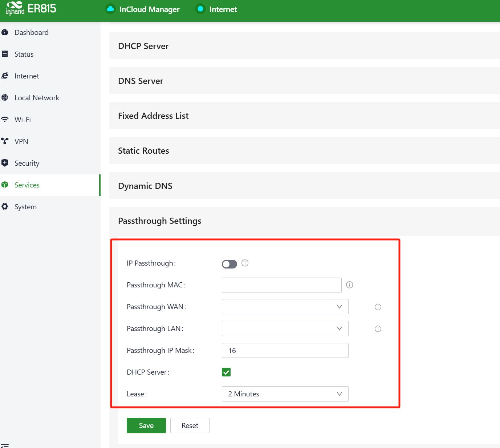This screenshot has height=448, width=500.
Task: Save the passthrough settings
Action: 146,425
